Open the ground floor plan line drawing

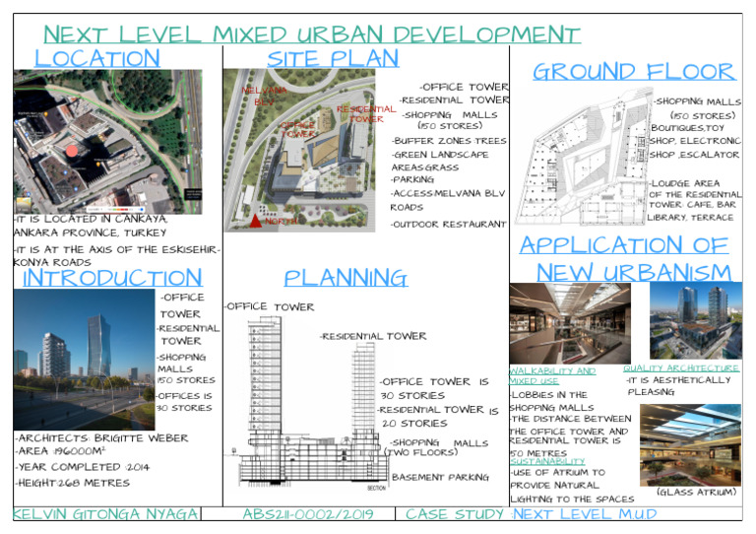tap(583, 158)
